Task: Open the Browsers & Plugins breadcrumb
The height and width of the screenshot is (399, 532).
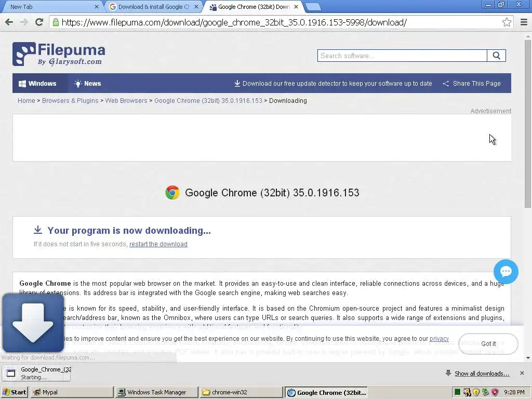Action: (70, 101)
